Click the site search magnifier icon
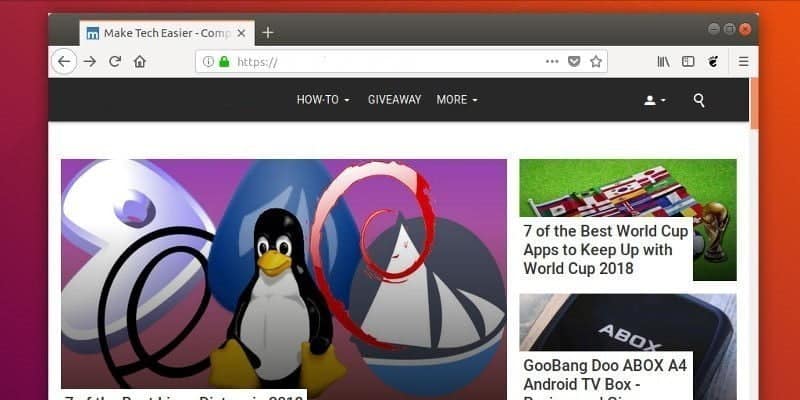 click(699, 100)
